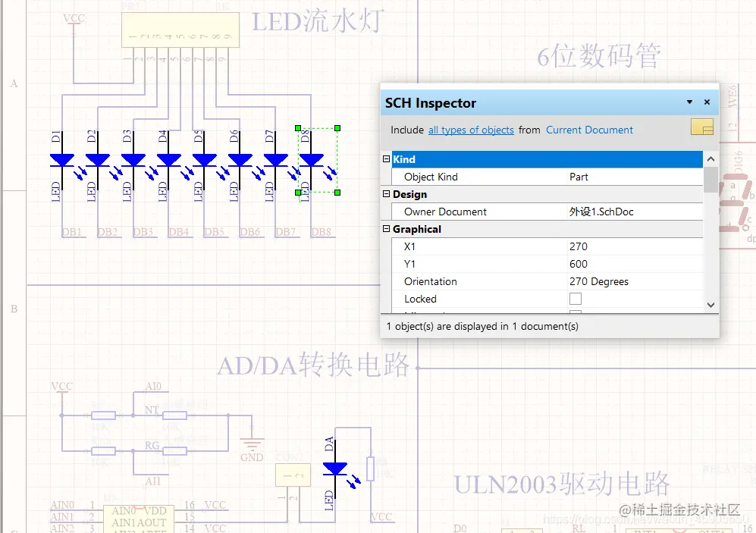Click the Kind section header
This screenshot has width=756, height=533.
pos(547,159)
